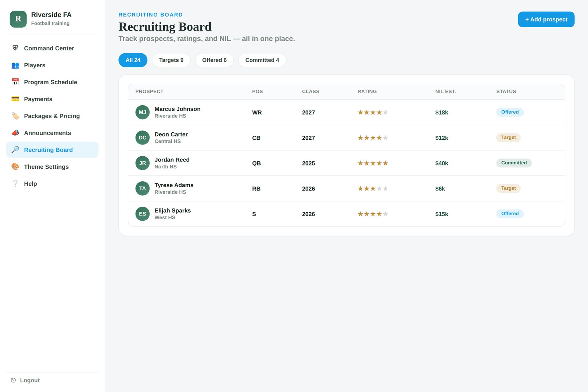Viewport: 588px width, 392px height.
Task: Select the Marcus Johnson prospect name
Action: [x=178, y=109]
